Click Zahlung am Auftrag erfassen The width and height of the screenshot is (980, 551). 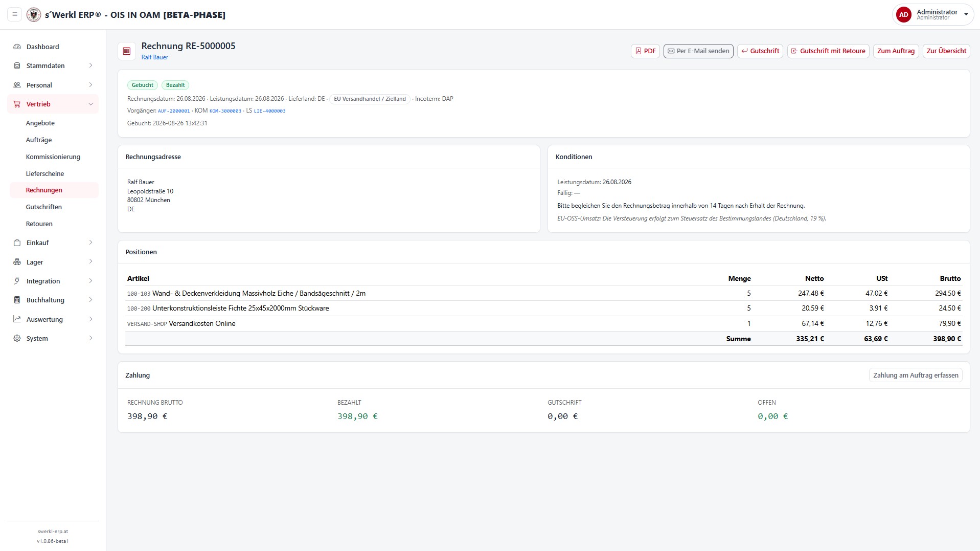pos(916,375)
